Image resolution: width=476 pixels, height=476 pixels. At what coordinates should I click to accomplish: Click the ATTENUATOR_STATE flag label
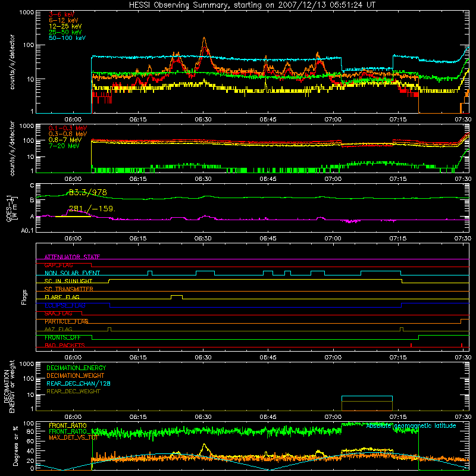point(72,257)
